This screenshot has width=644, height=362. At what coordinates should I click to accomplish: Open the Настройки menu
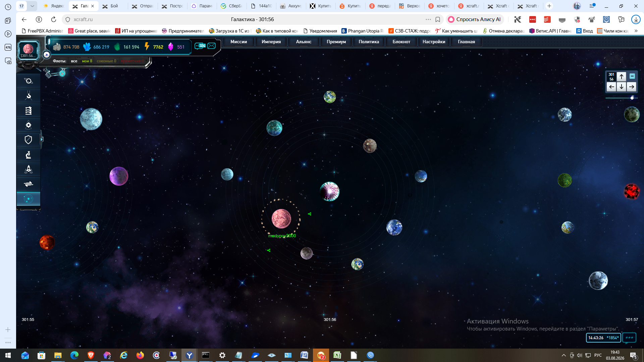(x=434, y=42)
